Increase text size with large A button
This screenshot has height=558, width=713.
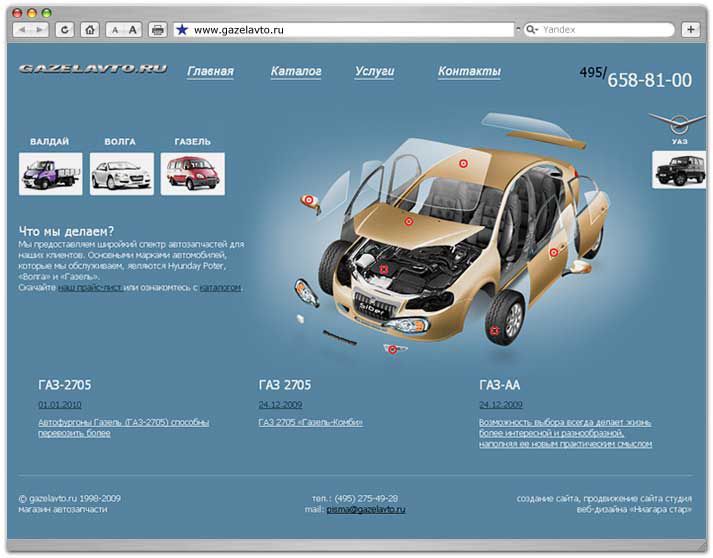(x=132, y=30)
